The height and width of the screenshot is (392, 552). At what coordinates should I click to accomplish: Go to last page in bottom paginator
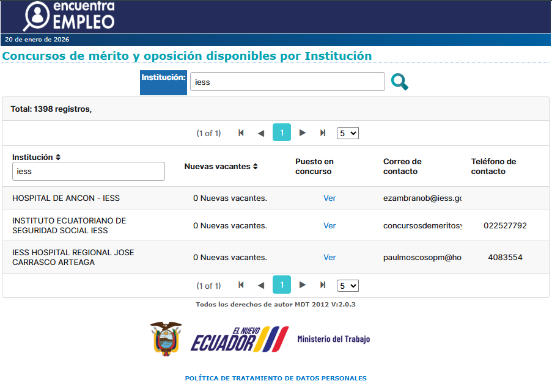(323, 285)
